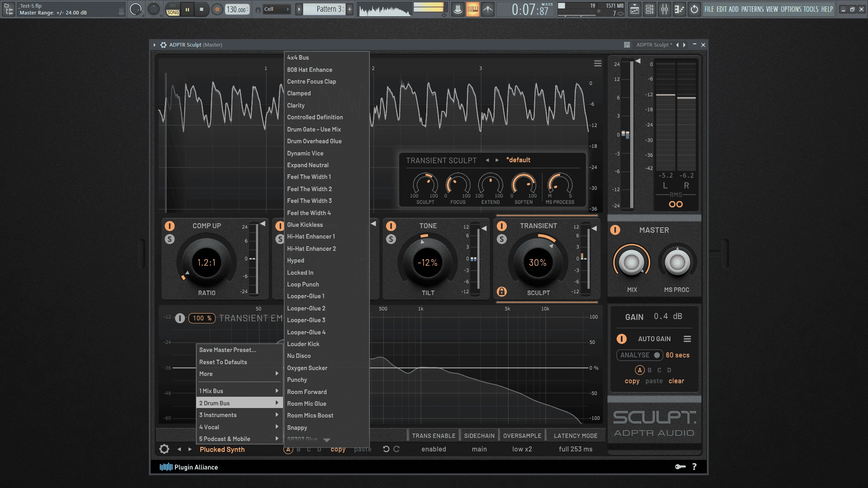Click the record button in transport

point(217,9)
